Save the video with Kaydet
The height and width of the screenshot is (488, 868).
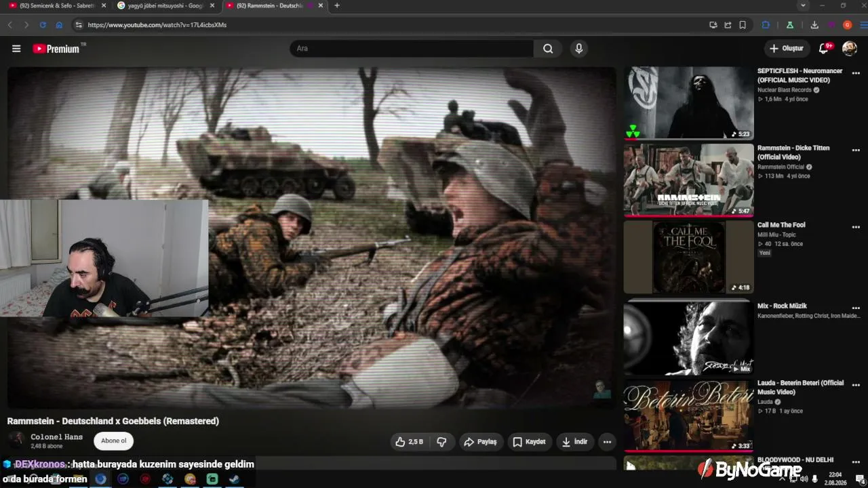tap(529, 442)
